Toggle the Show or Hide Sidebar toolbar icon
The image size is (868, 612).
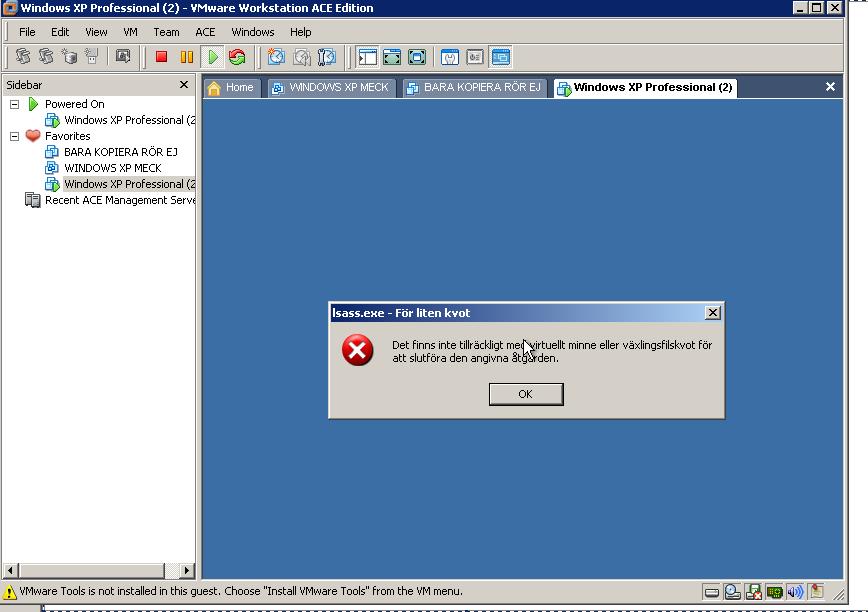(x=367, y=57)
